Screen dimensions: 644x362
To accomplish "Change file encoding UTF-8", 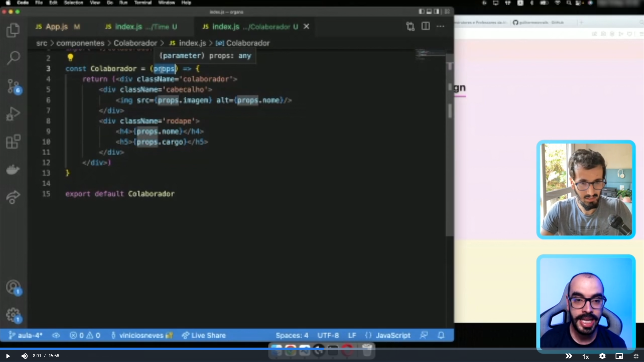I will (x=328, y=335).
